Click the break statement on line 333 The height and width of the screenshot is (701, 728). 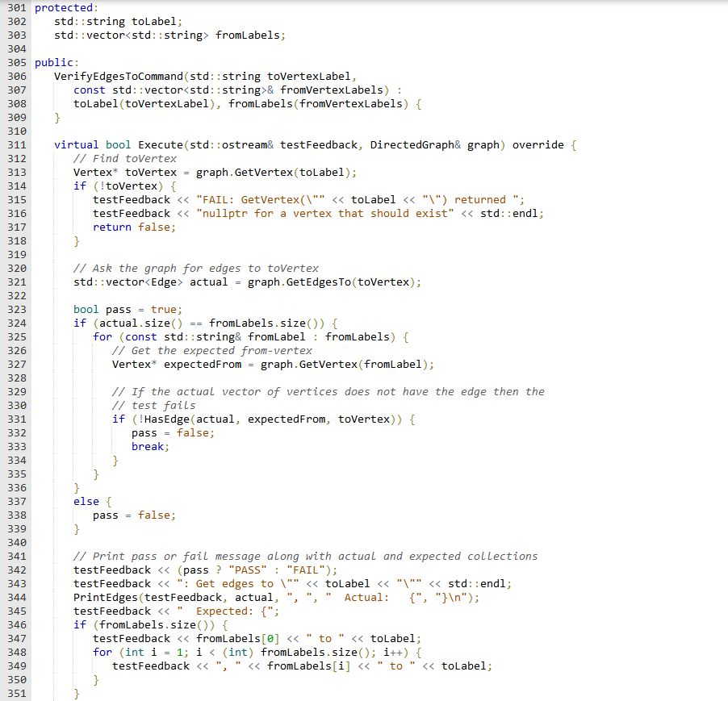pyautogui.click(x=147, y=446)
